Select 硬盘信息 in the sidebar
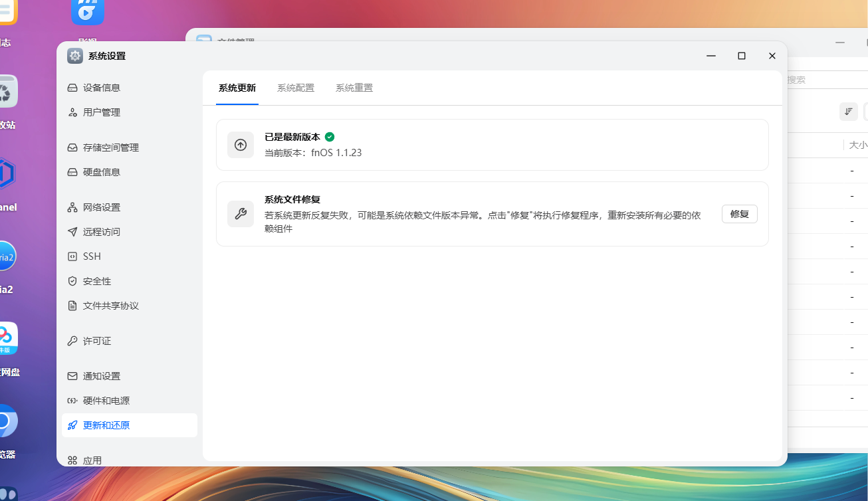868x501 pixels. (130, 172)
